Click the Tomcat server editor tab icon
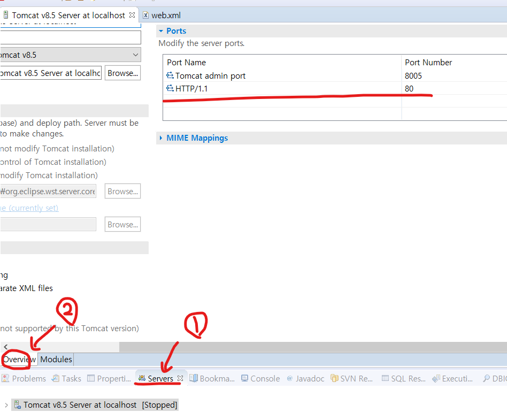This screenshot has height=420, width=507. 6,15
